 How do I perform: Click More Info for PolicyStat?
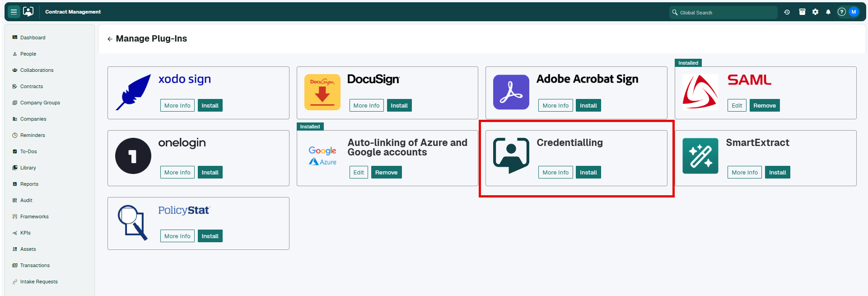pyautogui.click(x=177, y=236)
